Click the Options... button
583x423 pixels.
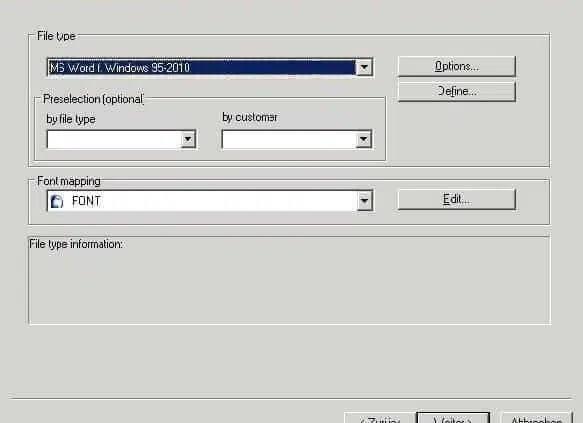[457, 66]
